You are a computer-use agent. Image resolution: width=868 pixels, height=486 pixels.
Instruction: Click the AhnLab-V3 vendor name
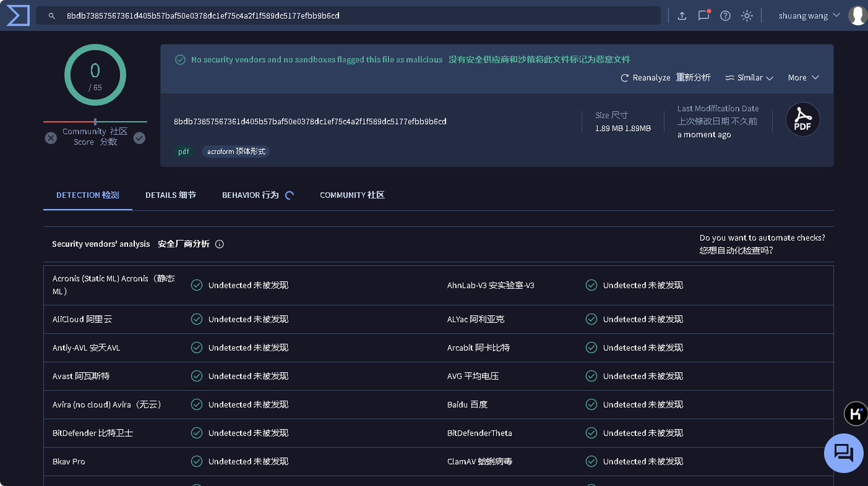pos(491,285)
